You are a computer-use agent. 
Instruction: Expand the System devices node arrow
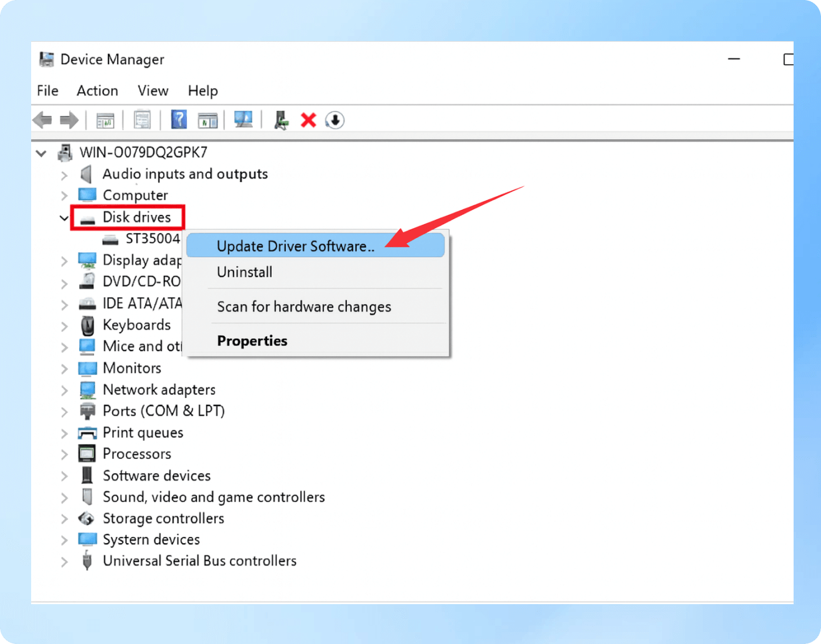pos(64,541)
